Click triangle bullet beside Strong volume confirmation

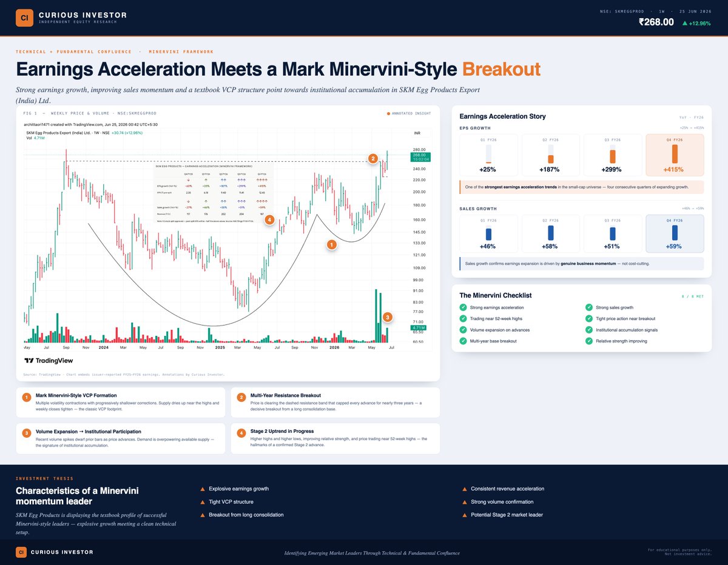coord(465,502)
